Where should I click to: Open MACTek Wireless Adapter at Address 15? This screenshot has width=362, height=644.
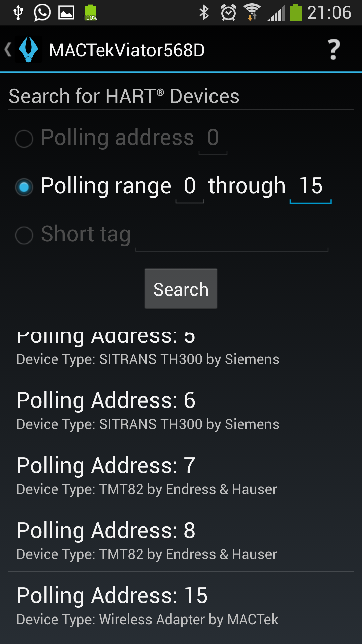pos(181,604)
